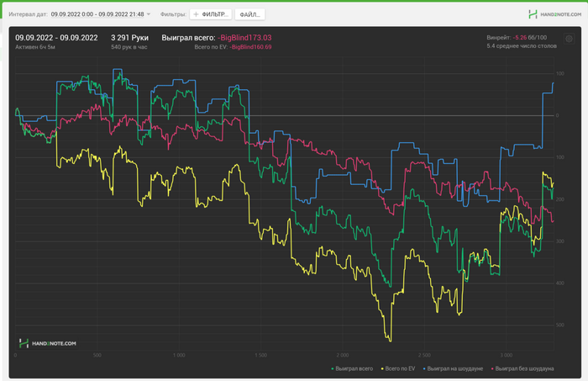Toggle the Всего по EV legend series

click(x=398, y=368)
